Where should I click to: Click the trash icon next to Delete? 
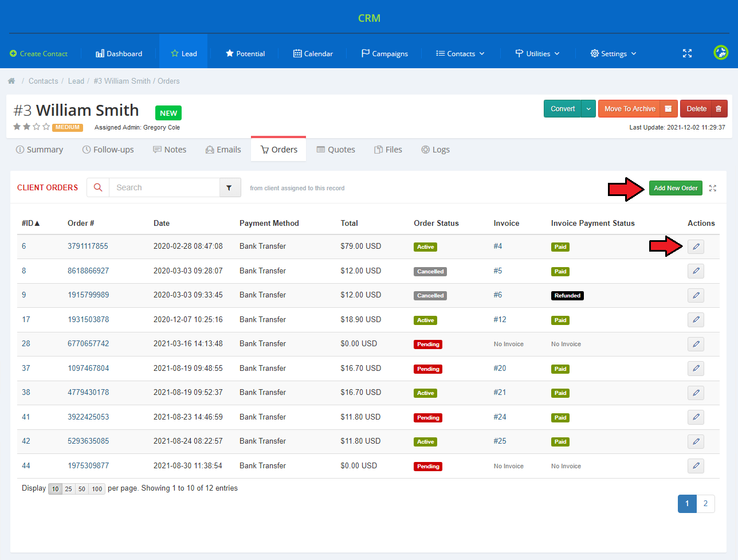tap(719, 109)
